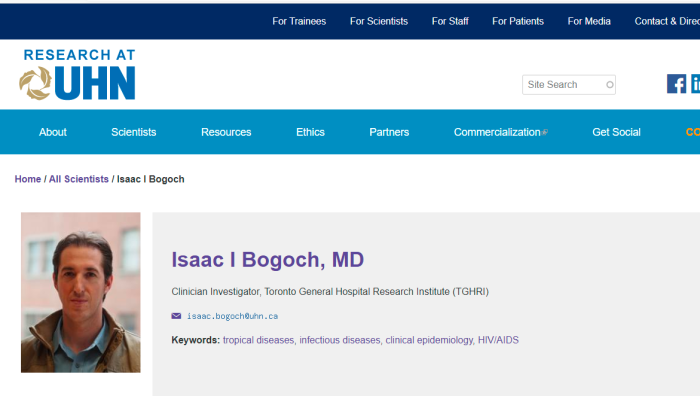Click isaac.bogoch@uhn.ca email link
700x396 pixels.
pos(233,316)
